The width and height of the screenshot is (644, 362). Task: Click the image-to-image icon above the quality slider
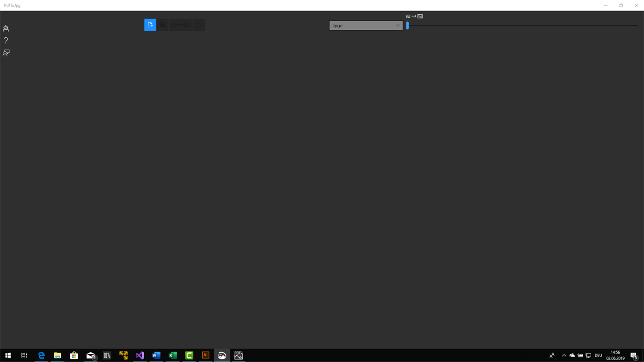pos(414,16)
